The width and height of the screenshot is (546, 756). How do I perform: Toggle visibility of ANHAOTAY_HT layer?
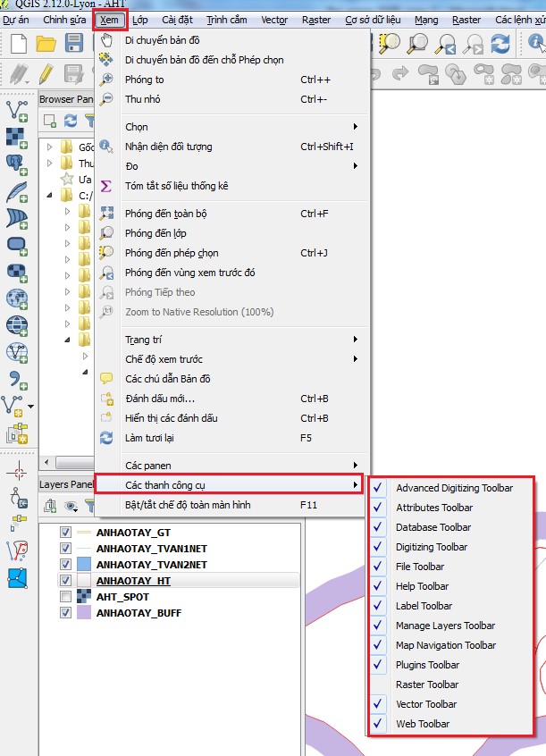[x=65, y=581]
